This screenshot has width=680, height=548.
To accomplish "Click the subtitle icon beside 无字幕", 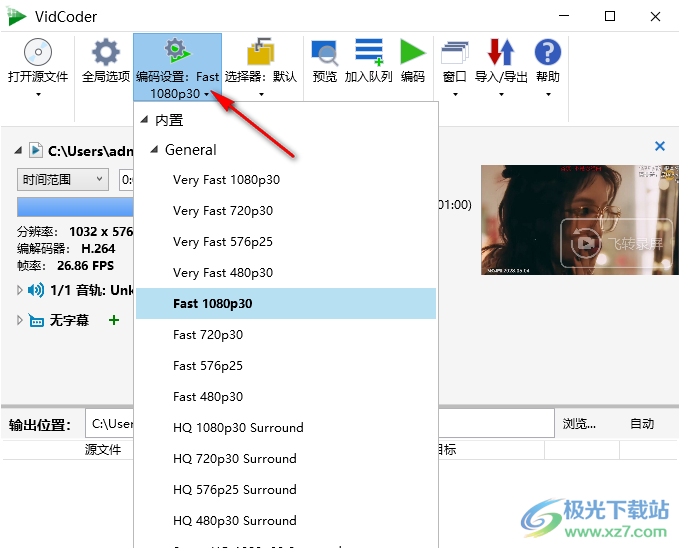I will pyautogui.click(x=36, y=320).
